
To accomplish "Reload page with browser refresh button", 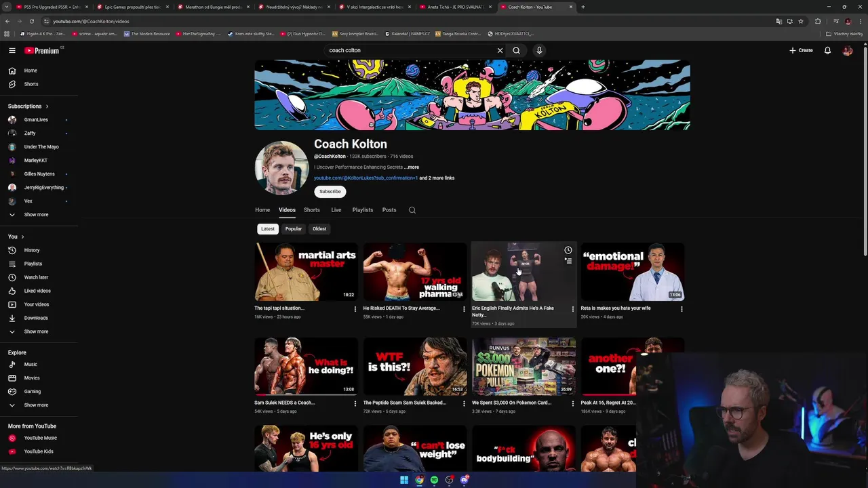I will (x=31, y=21).
